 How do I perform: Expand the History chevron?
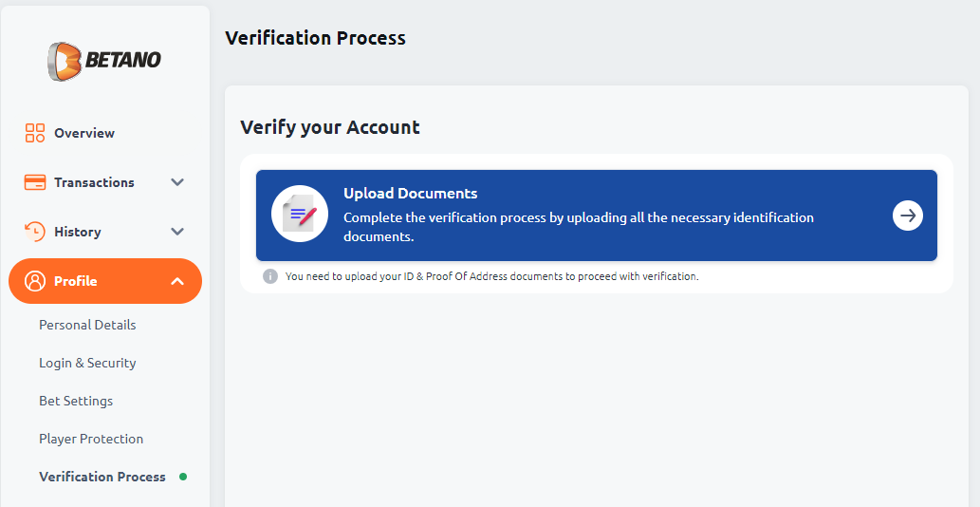point(177,232)
